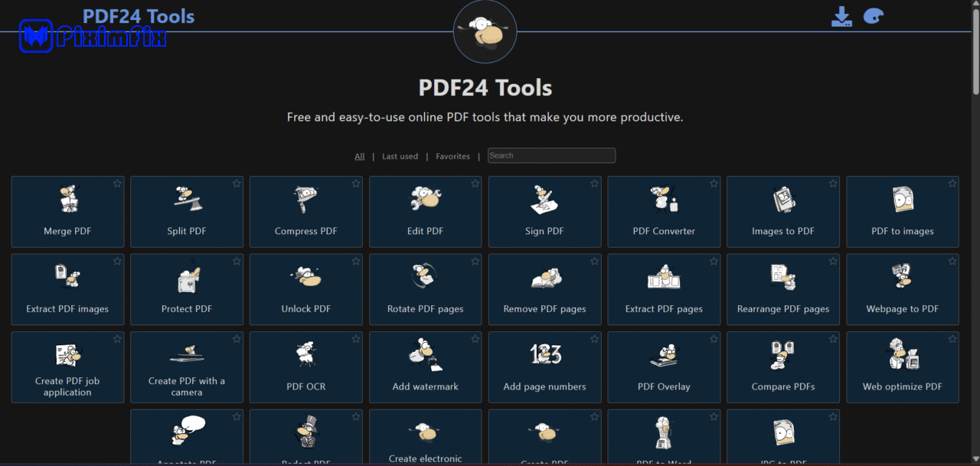This screenshot has width=980, height=466.
Task: Favorite PDF to images with its star
Action: 952,184
